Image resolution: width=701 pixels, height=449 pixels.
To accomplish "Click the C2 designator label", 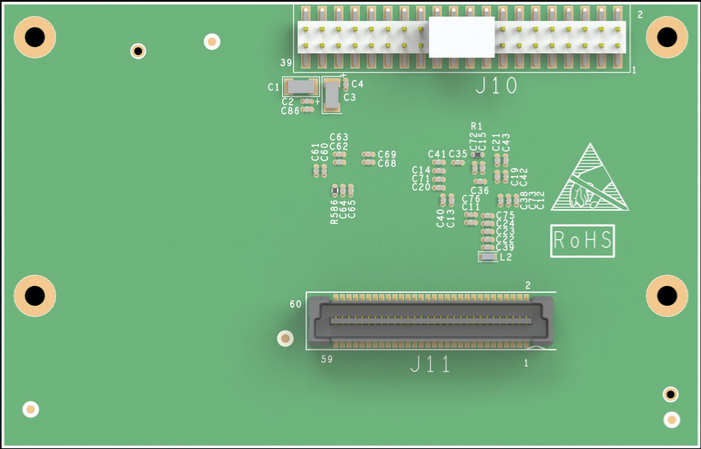I will [x=287, y=102].
